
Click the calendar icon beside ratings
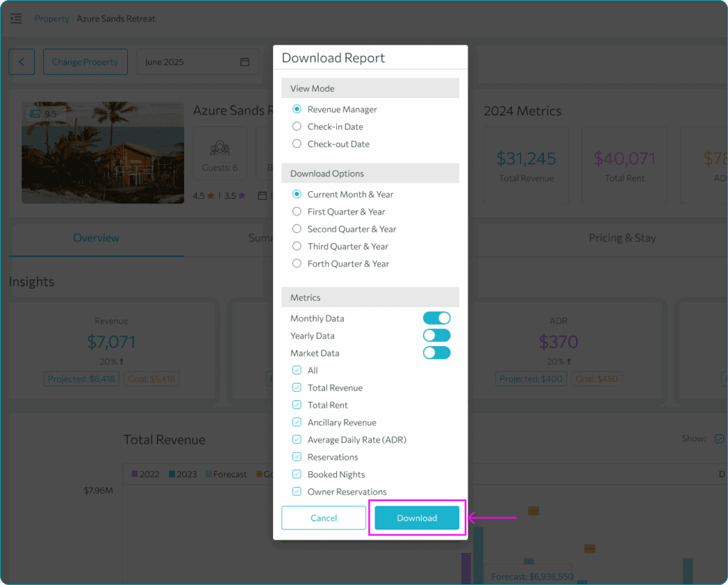(262, 196)
